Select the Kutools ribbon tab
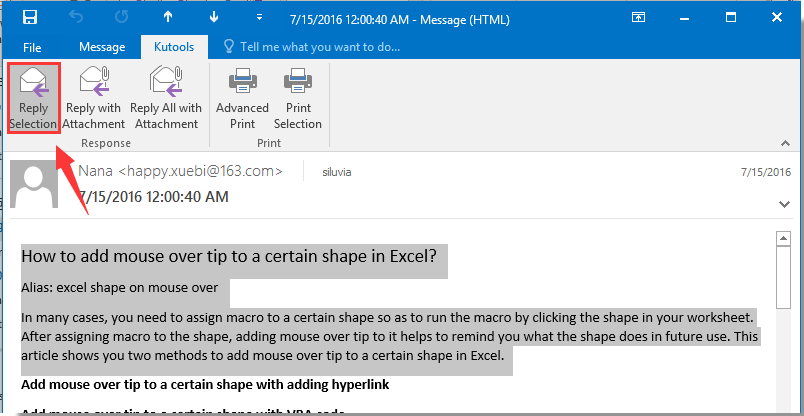The height and width of the screenshot is (416, 804). (172, 47)
